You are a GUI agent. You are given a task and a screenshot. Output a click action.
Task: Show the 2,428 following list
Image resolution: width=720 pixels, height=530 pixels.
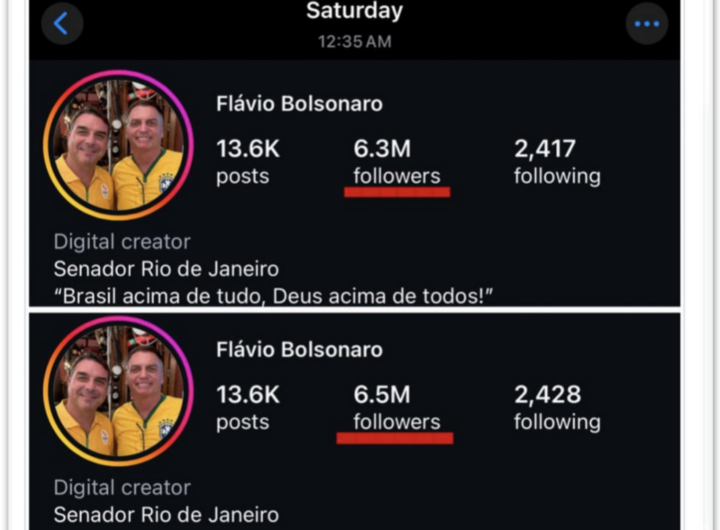click(x=557, y=407)
